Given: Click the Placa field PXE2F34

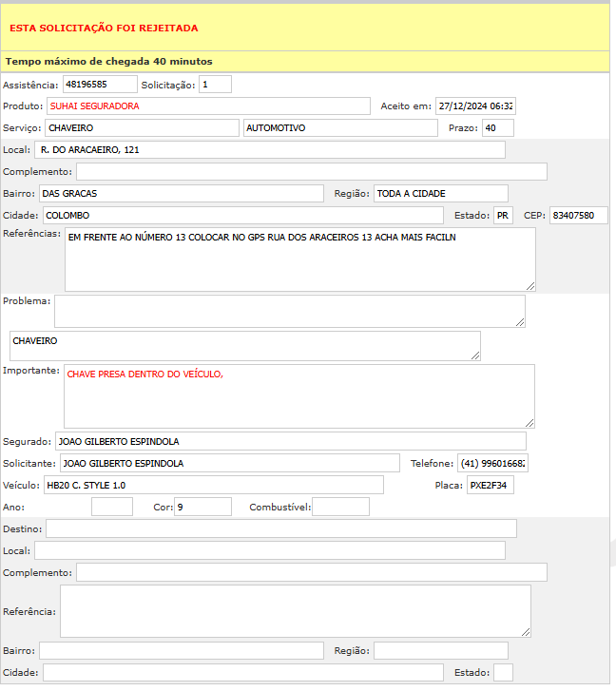Looking at the screenshot, I should point(490,485).
